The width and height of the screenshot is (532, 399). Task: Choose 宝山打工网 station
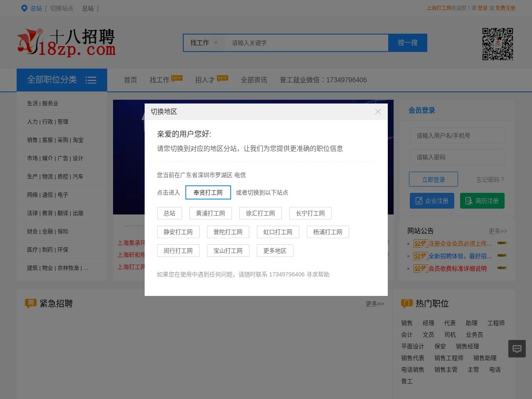(228, 251)
